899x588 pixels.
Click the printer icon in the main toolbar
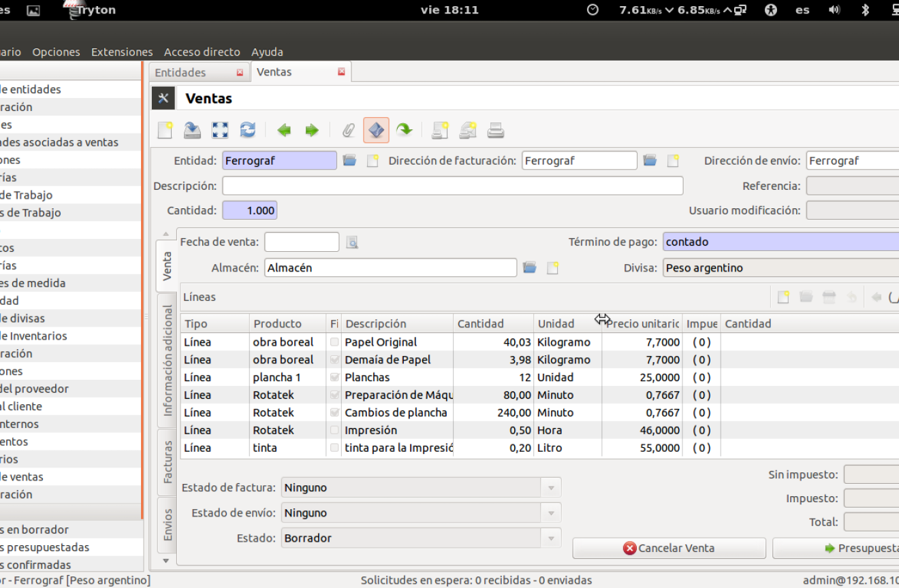point(496,130)
